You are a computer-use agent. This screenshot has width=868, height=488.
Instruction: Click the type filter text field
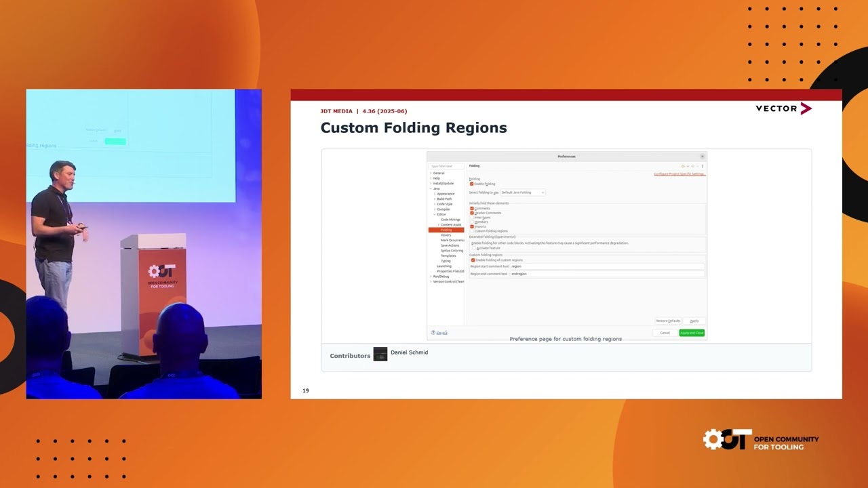coord(446,166)
